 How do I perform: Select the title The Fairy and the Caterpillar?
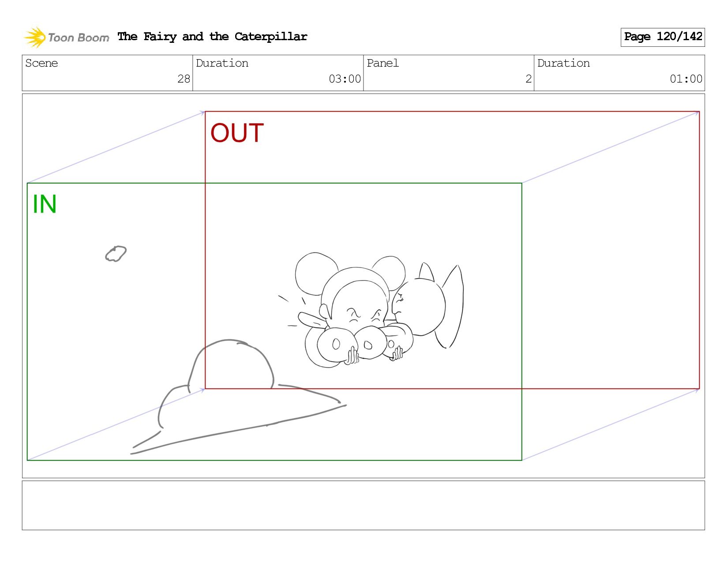pyautogui.click(x=212, y=37)
